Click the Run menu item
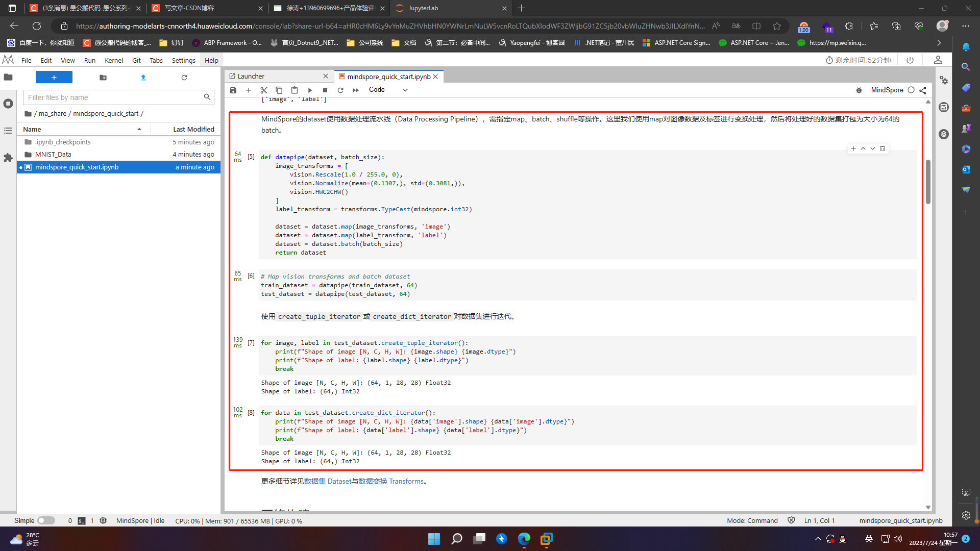The image size is (980, 551). click(x=88, y=60)
